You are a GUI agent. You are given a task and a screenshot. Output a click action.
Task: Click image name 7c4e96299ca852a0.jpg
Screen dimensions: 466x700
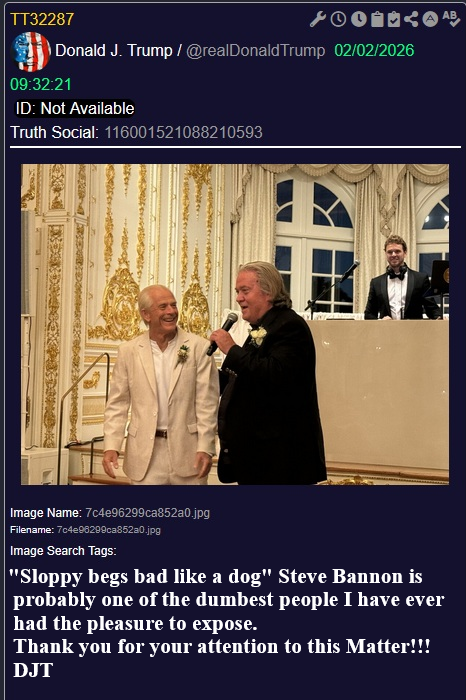[148, 512]
